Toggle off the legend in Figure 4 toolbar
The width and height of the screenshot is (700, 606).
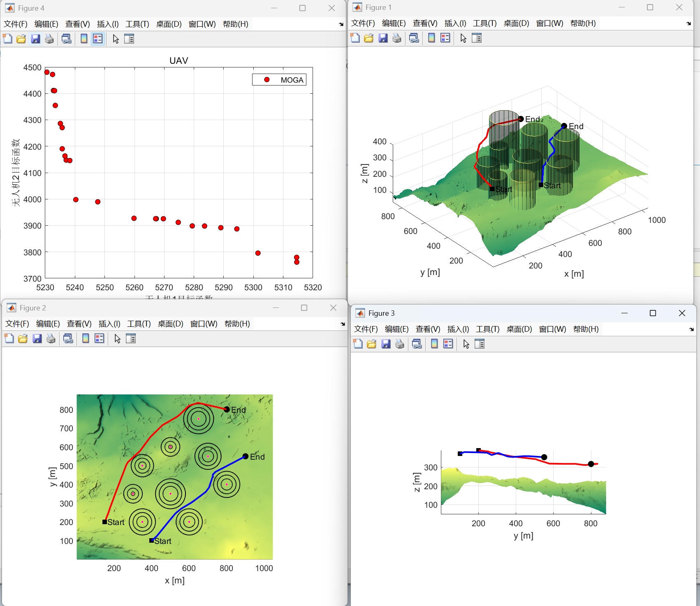click(x=97, y=39)
